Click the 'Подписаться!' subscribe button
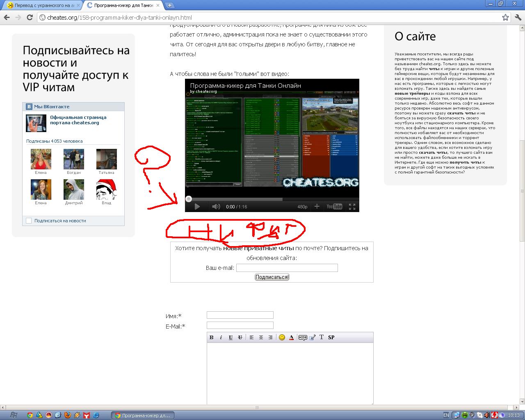The height and width of the screenshot is (420, 525). click(x=272, y=277)
